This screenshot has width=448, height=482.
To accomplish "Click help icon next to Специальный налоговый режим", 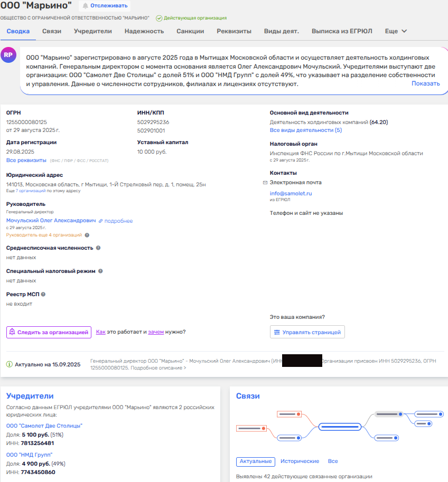I will tap(100, 271).
